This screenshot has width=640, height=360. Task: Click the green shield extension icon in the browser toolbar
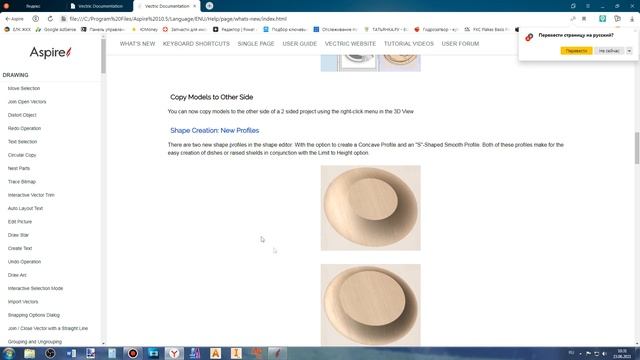pyautogui.click(x=602, y=18)
